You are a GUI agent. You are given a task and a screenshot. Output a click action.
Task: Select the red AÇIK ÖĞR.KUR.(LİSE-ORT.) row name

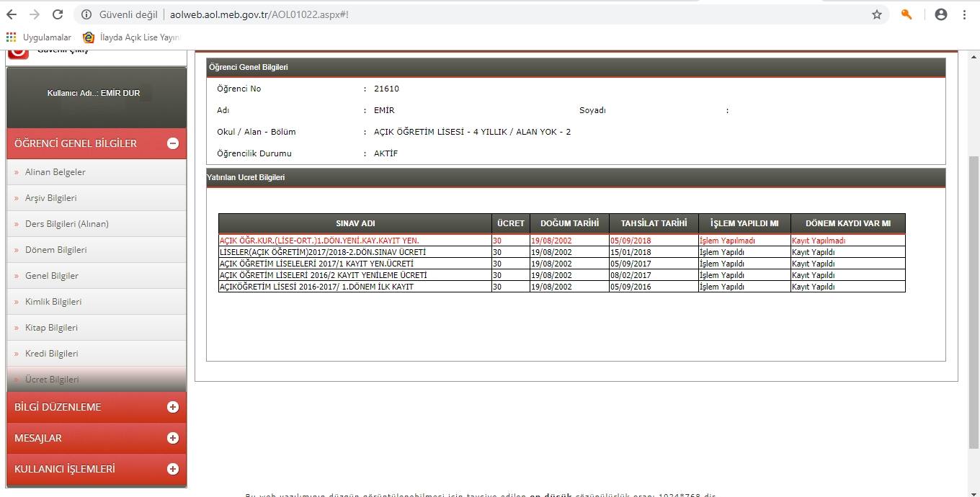319,241
